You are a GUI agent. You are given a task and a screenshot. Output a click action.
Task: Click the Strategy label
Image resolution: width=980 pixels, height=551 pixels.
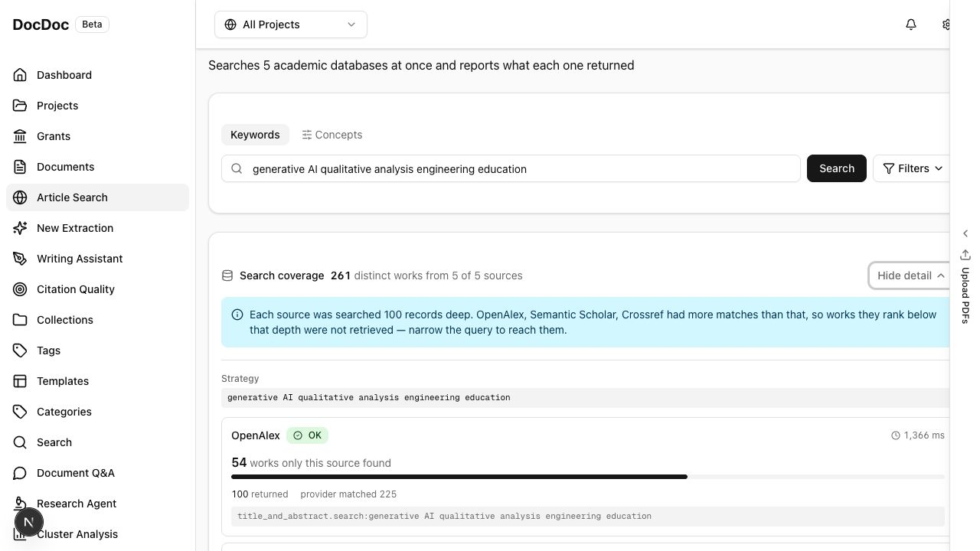tap(240, 379)
